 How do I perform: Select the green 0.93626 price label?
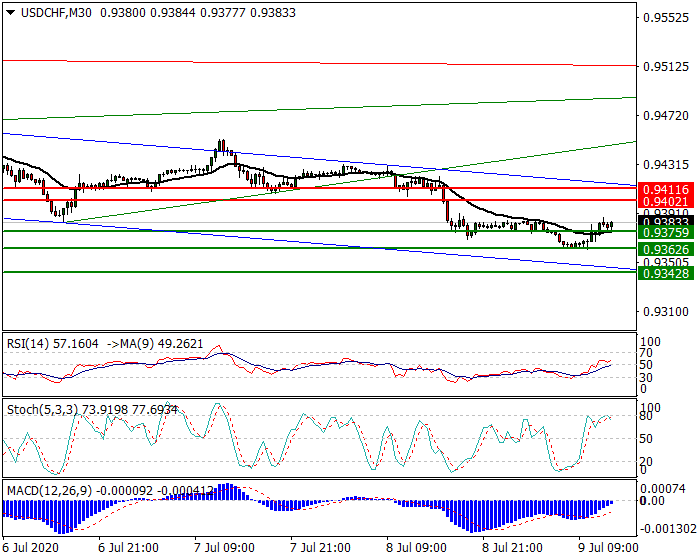tap(666, 249)
